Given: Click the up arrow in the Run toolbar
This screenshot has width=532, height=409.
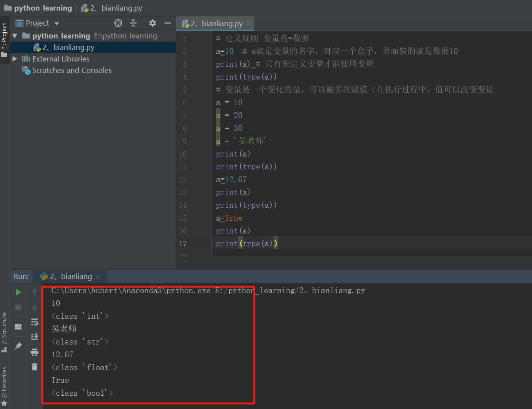Looking at the screenshot, I should point(35,292).
